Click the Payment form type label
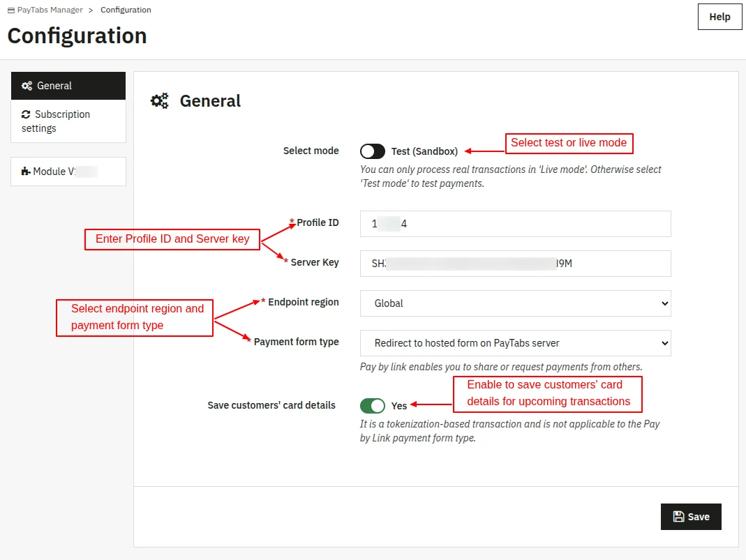The height and width of the screenshot is (560, 746). (x=297, y=342)
